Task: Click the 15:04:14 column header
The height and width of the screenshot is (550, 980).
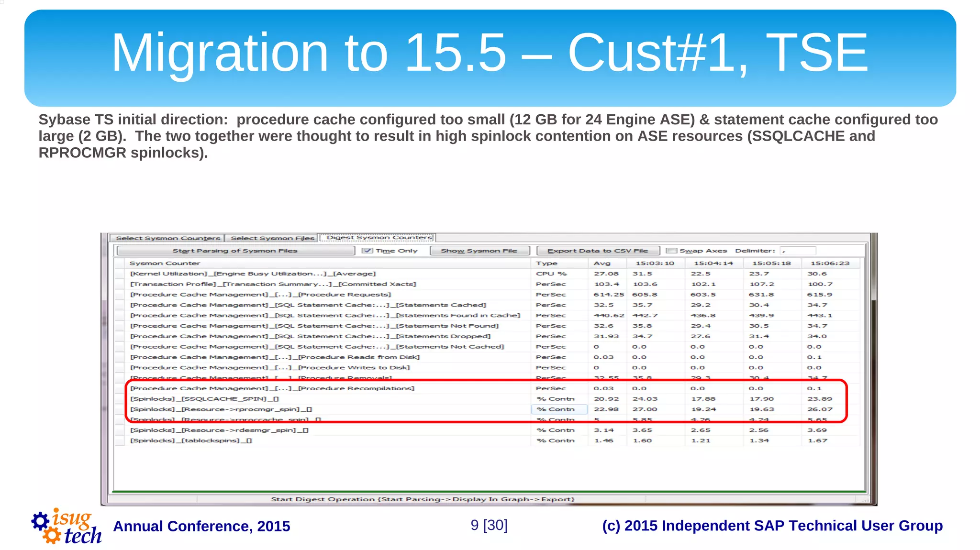Action: click(x=714, y=263)
